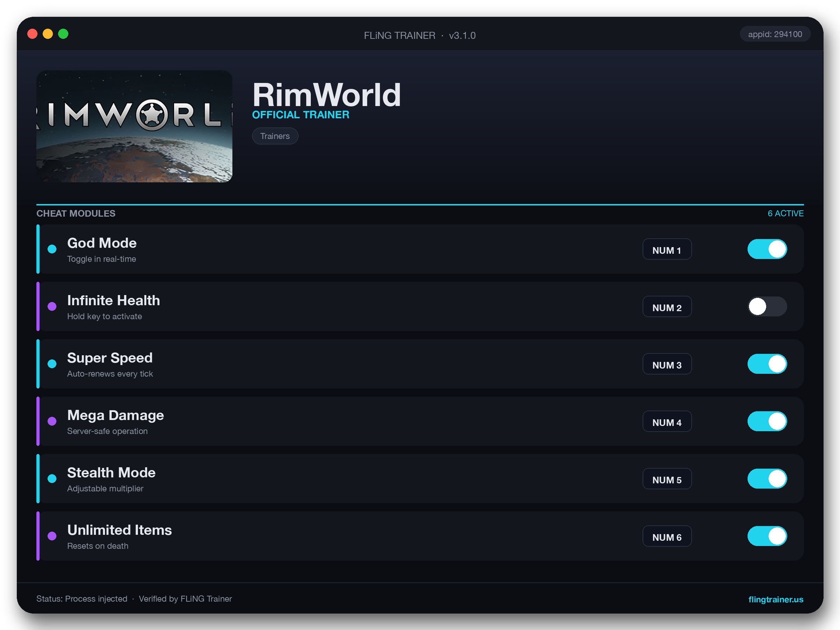Click the purple dot beside Unlimited Items
This screenshot has width=840, height=630.
point(52,536)
